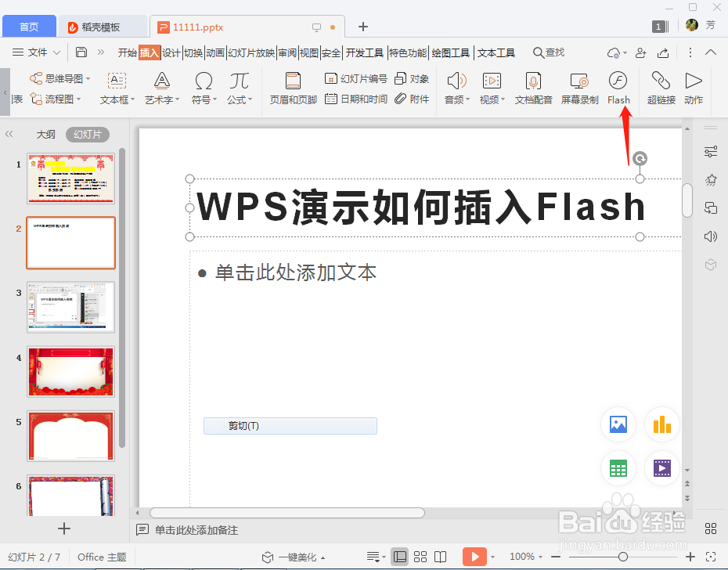The width and height of the screenshot is (728, 570).
Task: Click the notes icon below the slide
Action: point(142,529)
